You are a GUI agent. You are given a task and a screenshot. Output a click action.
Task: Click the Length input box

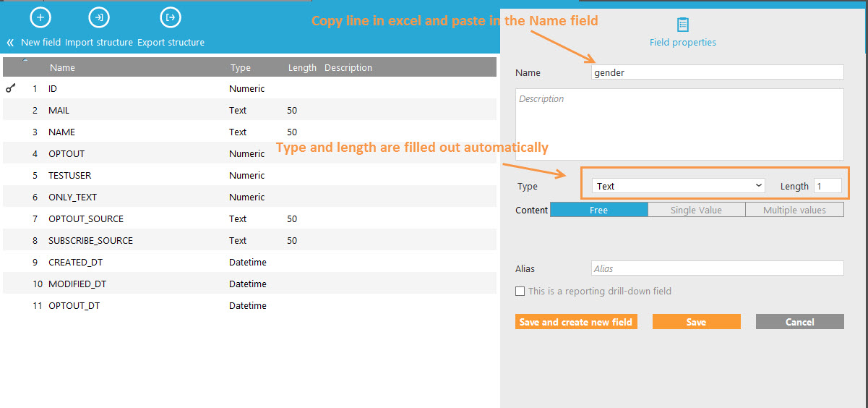click(x=828, y=186)
